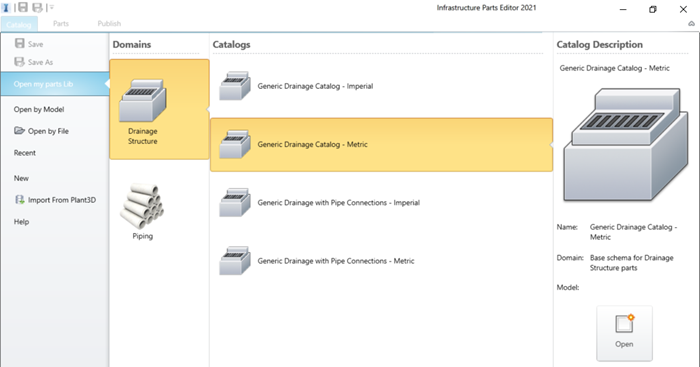This screenshot has height=367, width=700.
Task: Click the Generic Drainage Catalog - Metric icon
Action: (234, 144)
